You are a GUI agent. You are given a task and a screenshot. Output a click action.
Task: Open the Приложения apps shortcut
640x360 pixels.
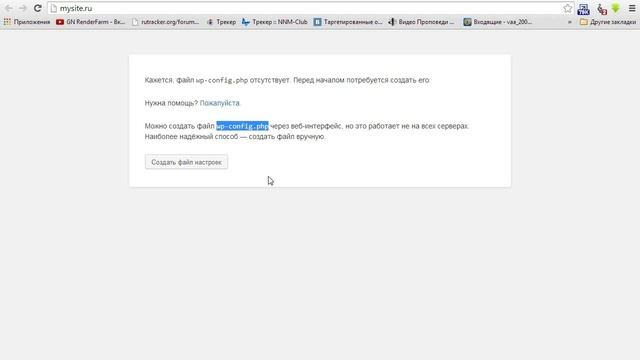pyautogui.click(x=27, y=22)
